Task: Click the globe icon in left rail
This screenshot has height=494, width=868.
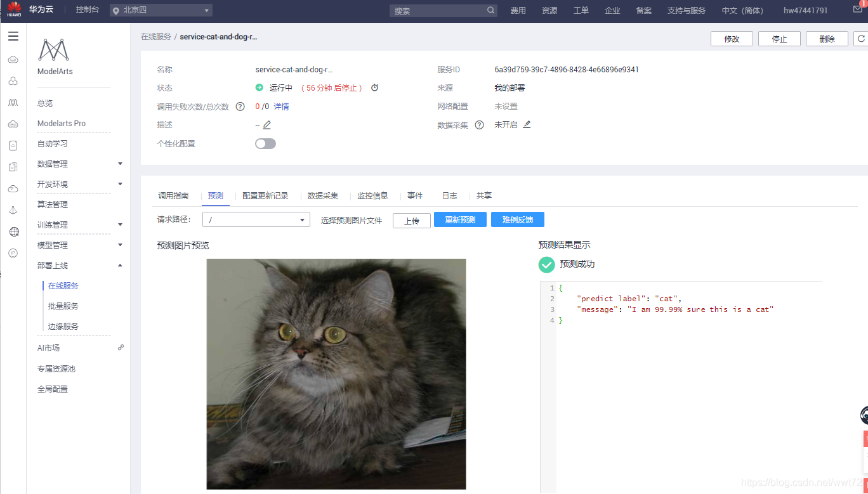Action: click(13, 231)
